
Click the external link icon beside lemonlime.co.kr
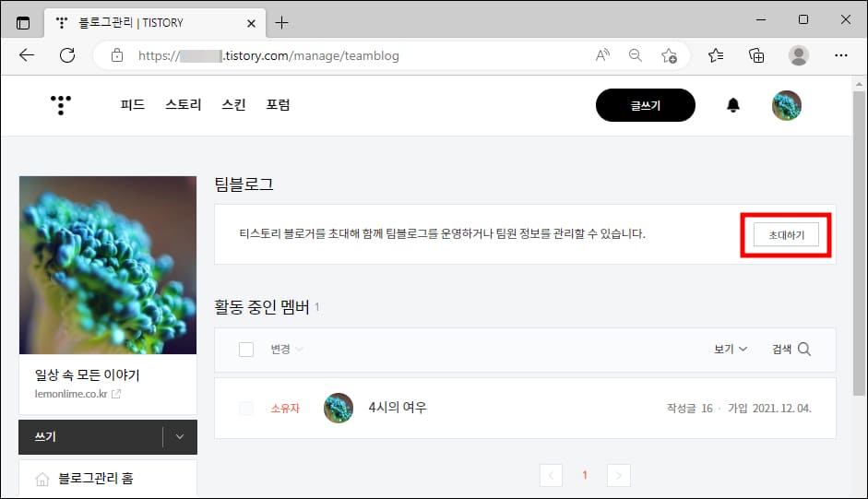116,394
